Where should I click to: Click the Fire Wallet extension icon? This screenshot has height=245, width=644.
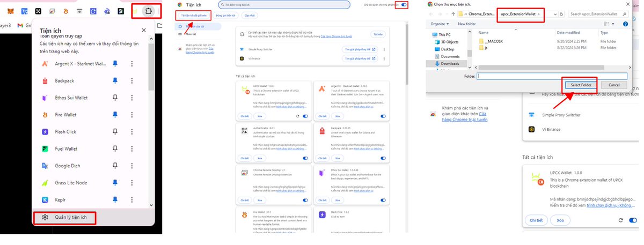pyautogui.click(x=45, y=115)
